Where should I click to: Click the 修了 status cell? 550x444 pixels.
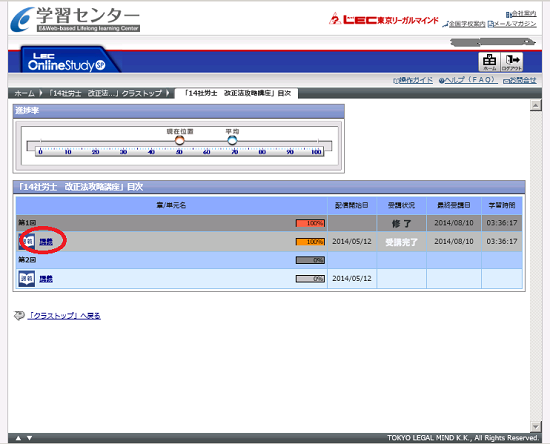[x=402, y=223]
